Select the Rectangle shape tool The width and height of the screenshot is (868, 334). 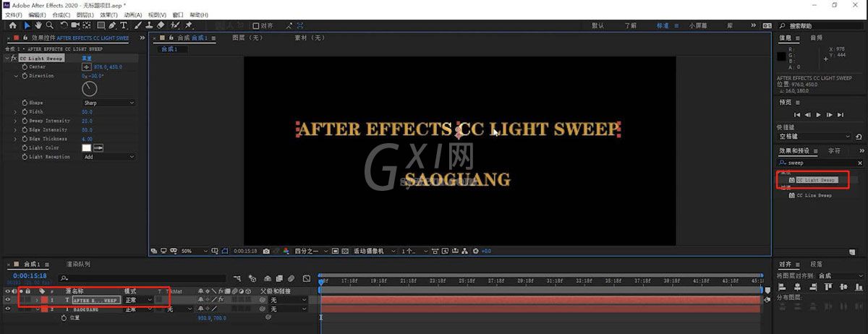(101, 25)
